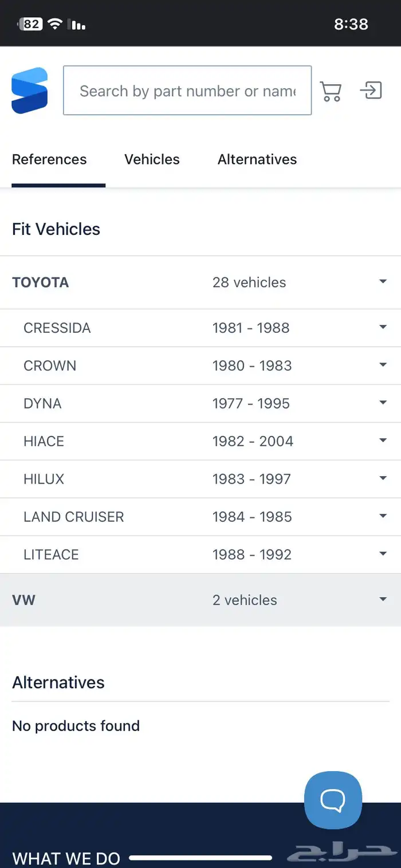Viewport: 401px width, 868px height.
Task: Tap the Wi-Fi status icon
Action: click(55, 23)
